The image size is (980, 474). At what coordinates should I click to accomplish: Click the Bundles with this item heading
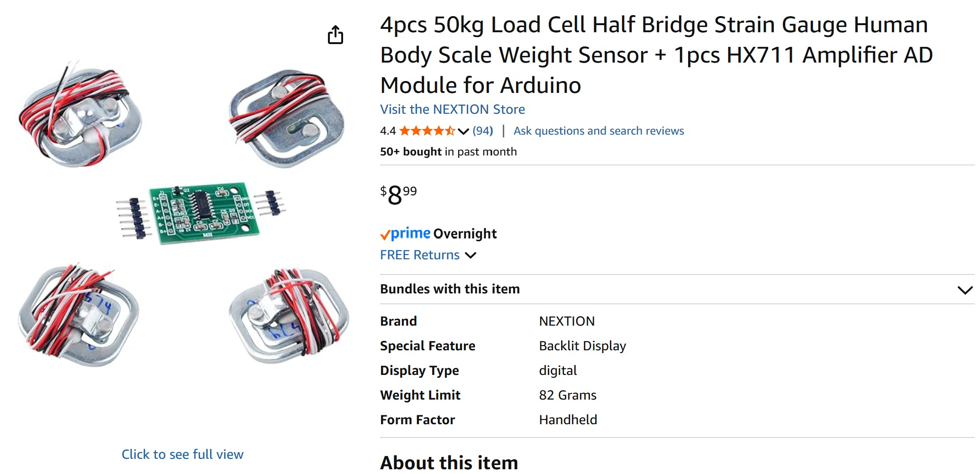tap(450, 289)
